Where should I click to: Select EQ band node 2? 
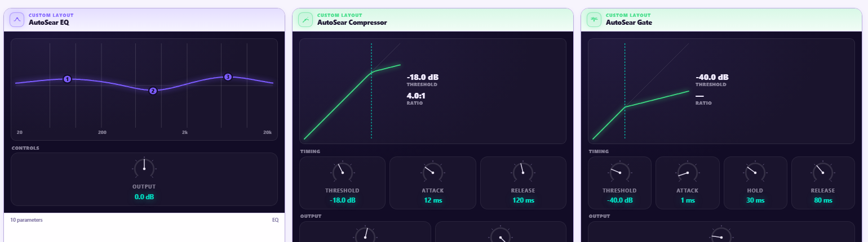coord(153,91)
